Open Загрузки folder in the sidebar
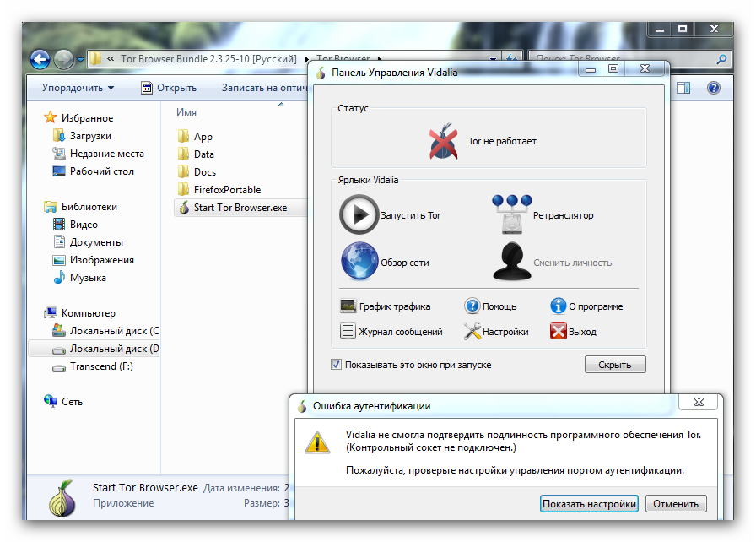 pyautogui.click(x=90, y=136)
